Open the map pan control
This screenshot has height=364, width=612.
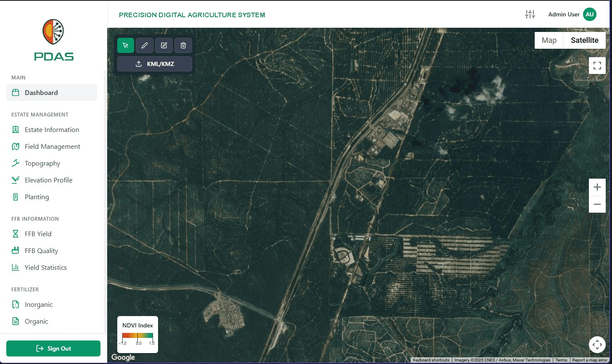pyautogui.click(x=597, y=345)
